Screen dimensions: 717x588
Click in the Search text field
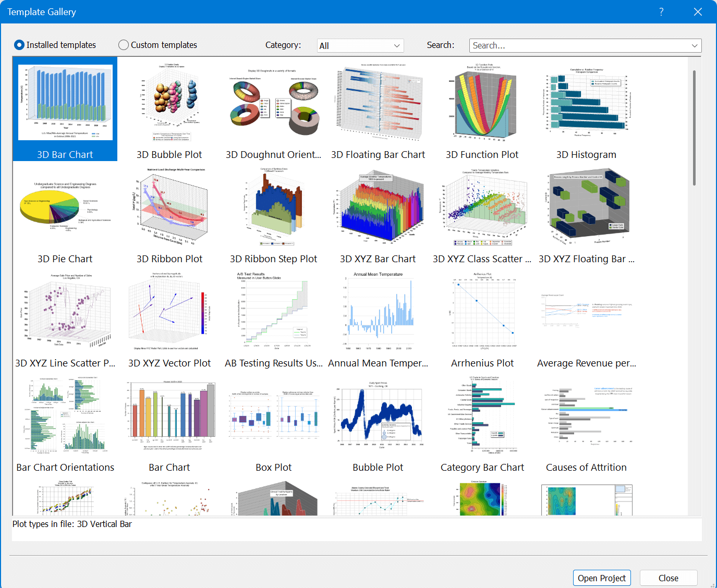click(x=579, y=46)
